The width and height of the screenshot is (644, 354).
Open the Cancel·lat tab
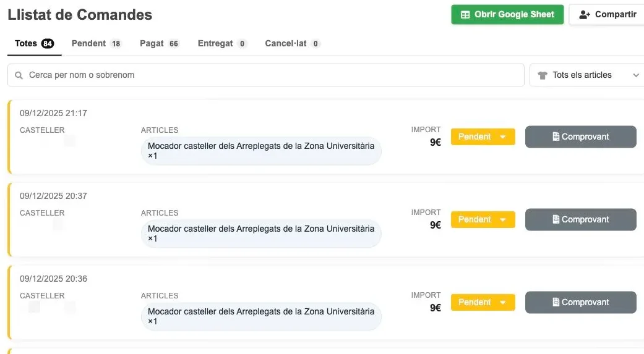(293, 43)
